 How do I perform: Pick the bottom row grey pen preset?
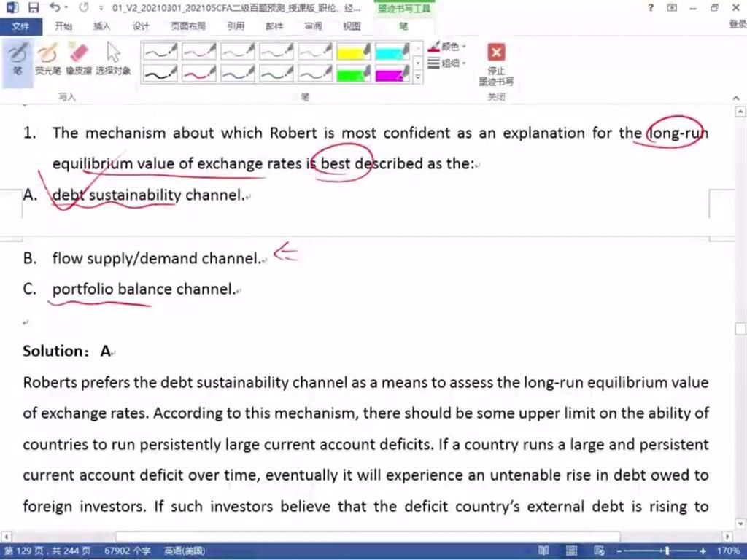[x=315, y=73]
